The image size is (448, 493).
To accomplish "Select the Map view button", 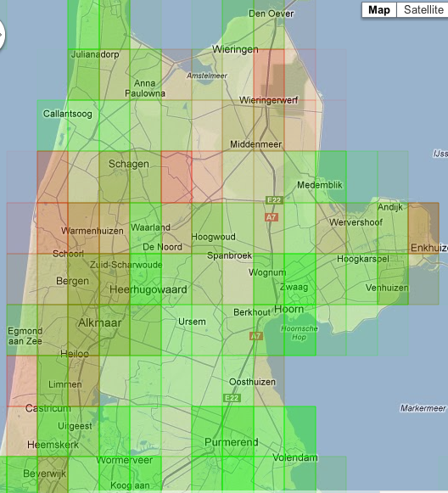I will [x=379, y=9].
